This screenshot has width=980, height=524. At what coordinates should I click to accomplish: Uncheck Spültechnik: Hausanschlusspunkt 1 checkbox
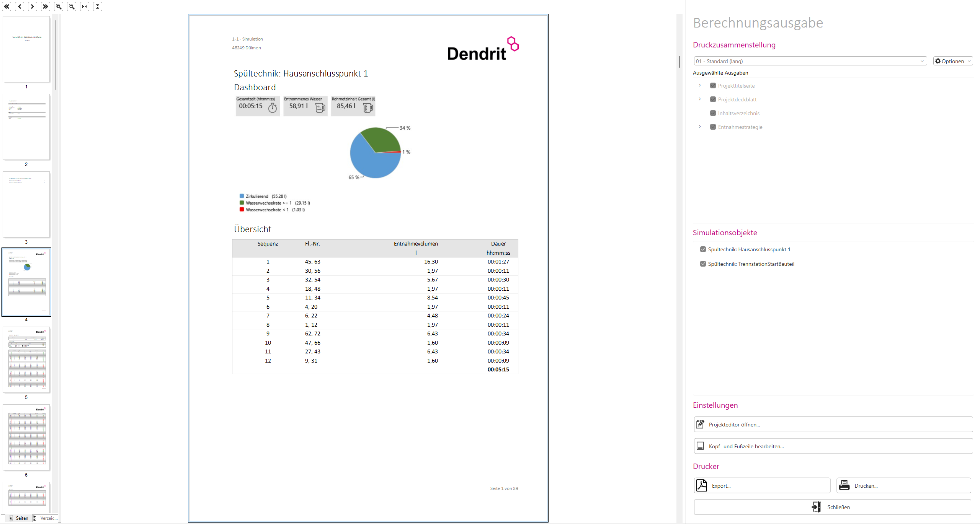pos(703,249)
